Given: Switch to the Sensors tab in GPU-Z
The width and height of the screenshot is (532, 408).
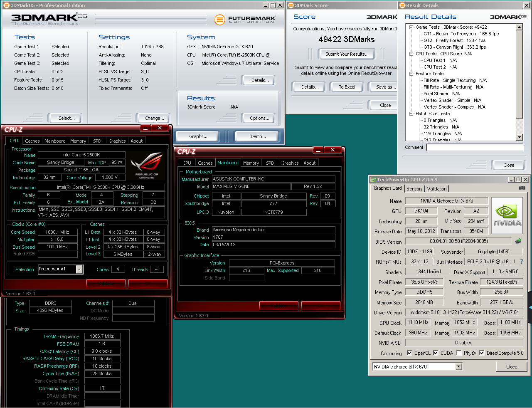Looking at the screenshot, I should coord(414,188).
